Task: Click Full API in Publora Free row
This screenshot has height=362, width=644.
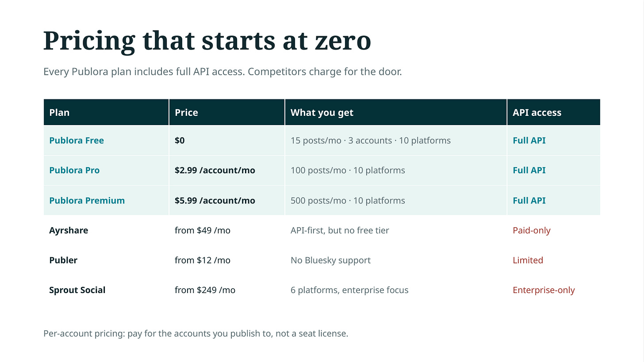Action: [x=529, y=141]
